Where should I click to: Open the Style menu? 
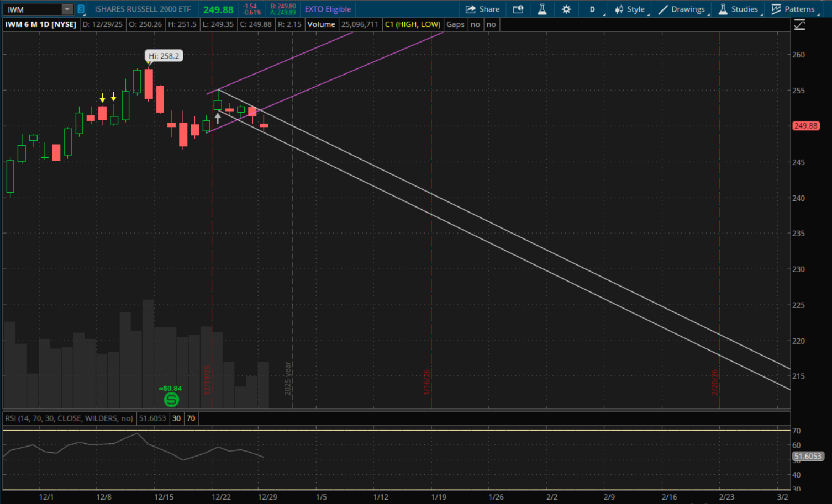[630, 9]
